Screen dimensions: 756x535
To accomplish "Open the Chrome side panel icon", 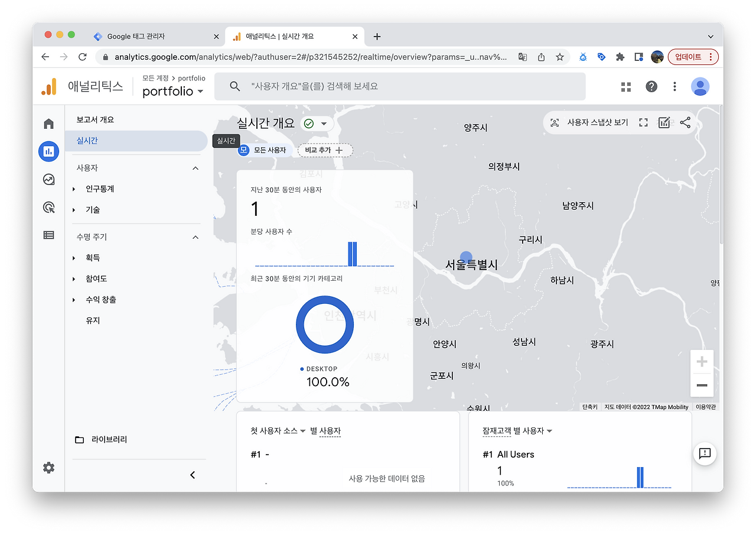I will 638,57.
